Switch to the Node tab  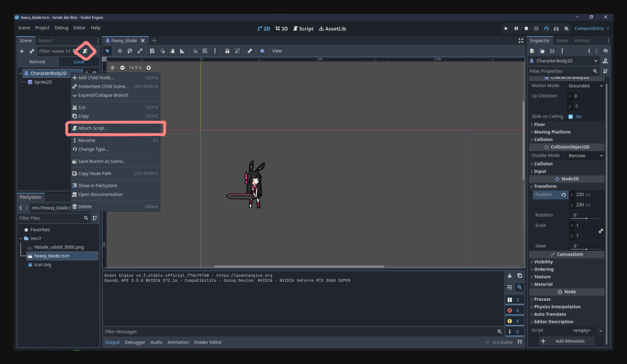(x=562, y=41)
